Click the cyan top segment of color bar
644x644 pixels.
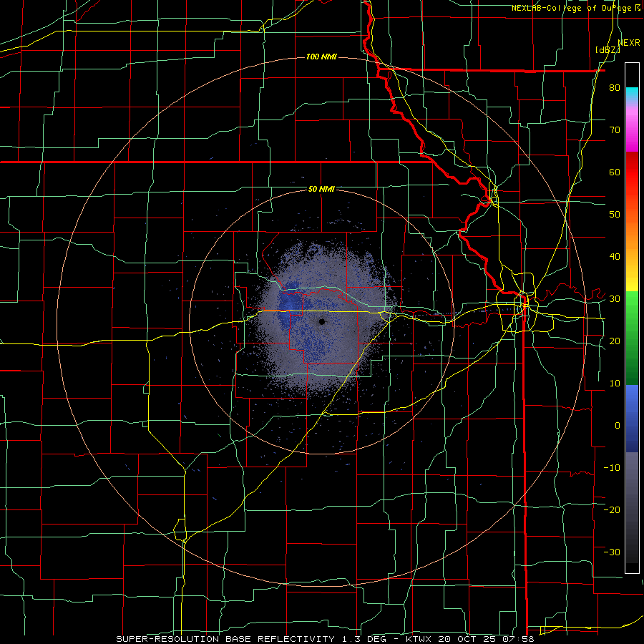pyautogui.click(x=632, y=94)
